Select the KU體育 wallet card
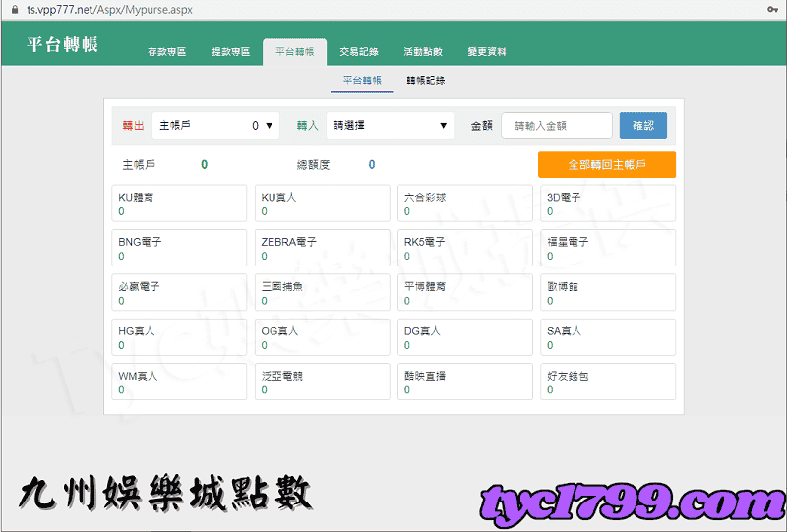The width and height of the screenshot is (787, 532). pyautogui.click(x=179, y=204)
